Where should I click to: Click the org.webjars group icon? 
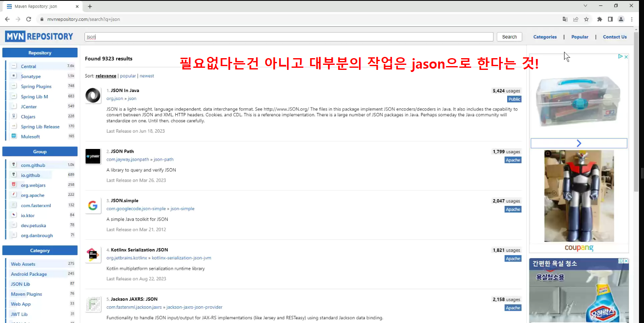(14, 185)
